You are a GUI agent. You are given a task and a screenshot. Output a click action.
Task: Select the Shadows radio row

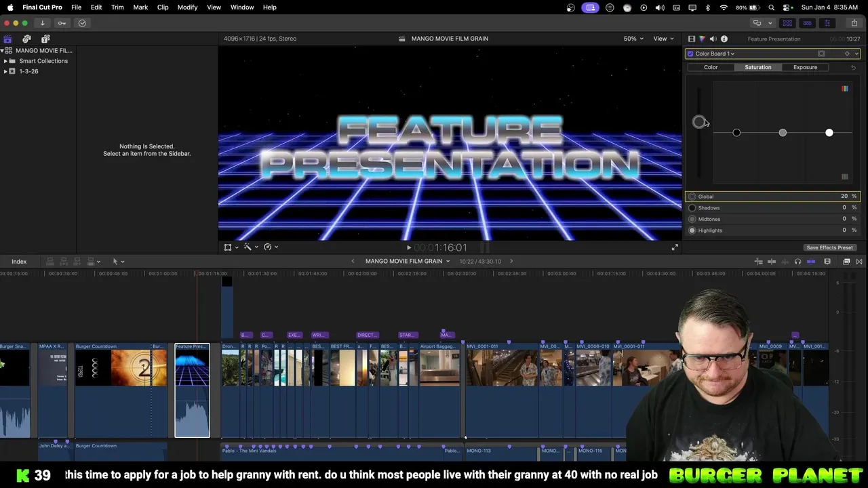772,208
